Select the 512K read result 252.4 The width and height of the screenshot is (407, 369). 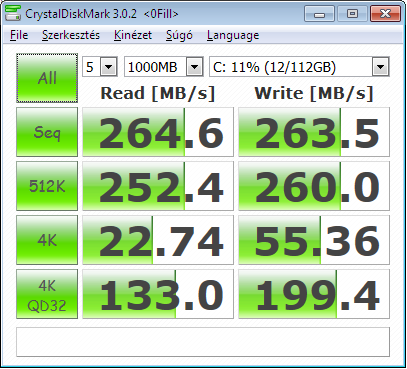click(x=158, y=186)
